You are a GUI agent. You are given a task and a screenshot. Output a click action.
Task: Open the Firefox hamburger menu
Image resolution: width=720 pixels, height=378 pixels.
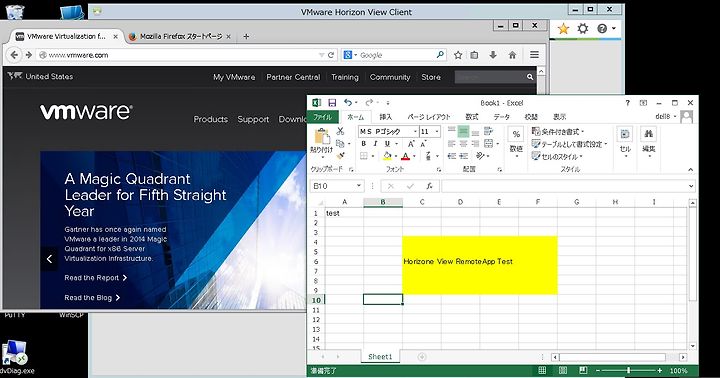coord(534,55)
